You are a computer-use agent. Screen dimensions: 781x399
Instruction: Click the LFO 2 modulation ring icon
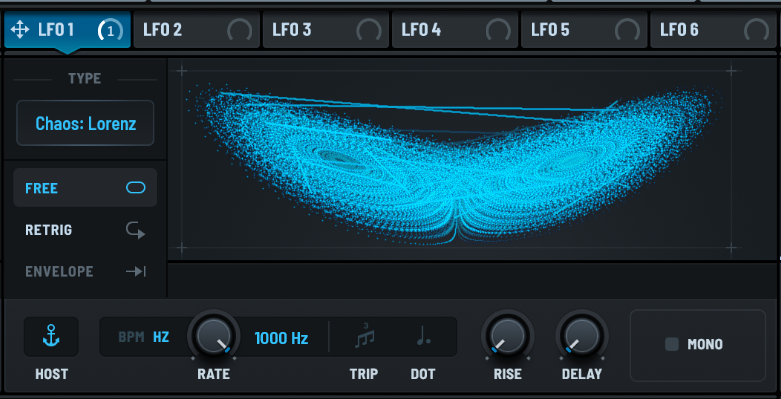[x=240, y=31]
